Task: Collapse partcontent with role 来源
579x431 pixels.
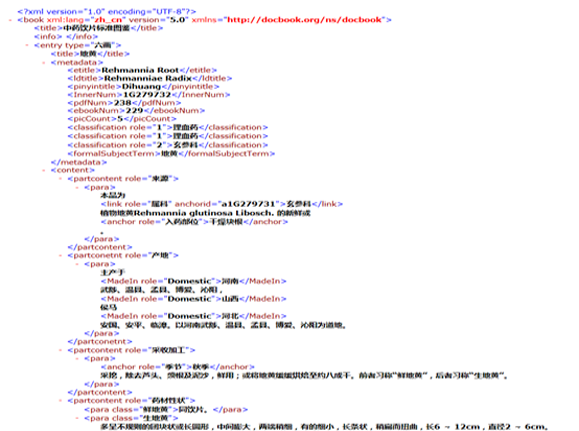Action: (x=61, y=179)
